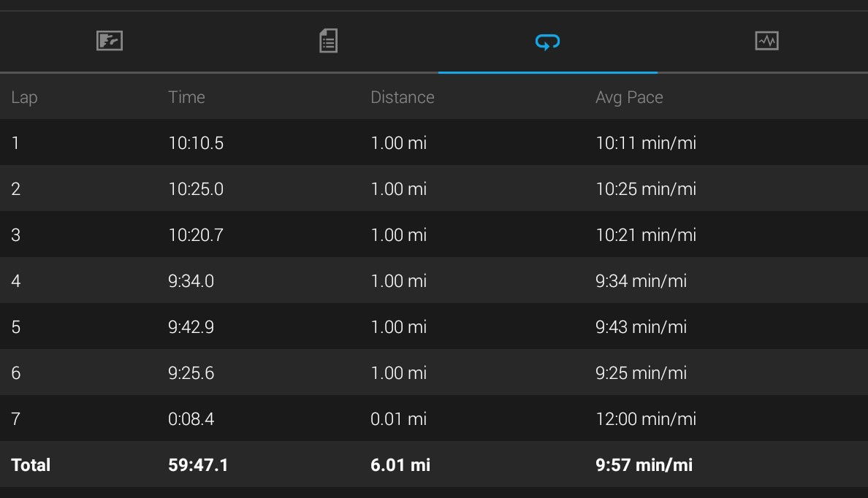Select the Time column header
The height and width of the screenshot is (498, 868).
click(x=186, y=97)
